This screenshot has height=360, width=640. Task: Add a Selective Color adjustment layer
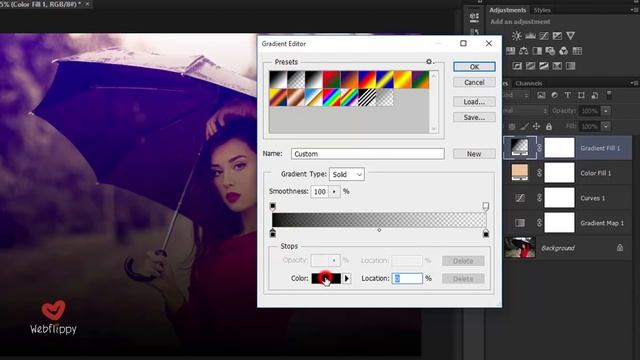(x=557, y=66)
